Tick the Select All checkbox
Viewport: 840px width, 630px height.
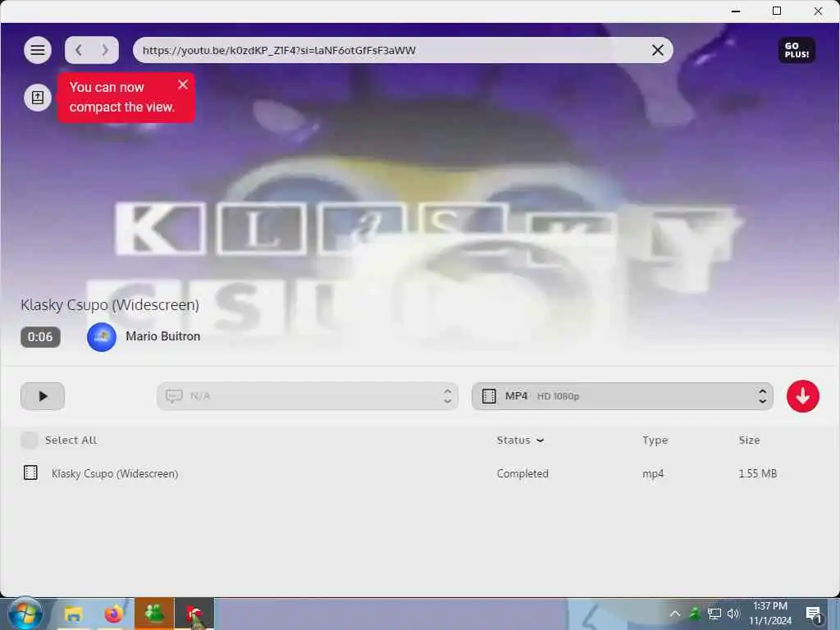(x=30, y=441)
